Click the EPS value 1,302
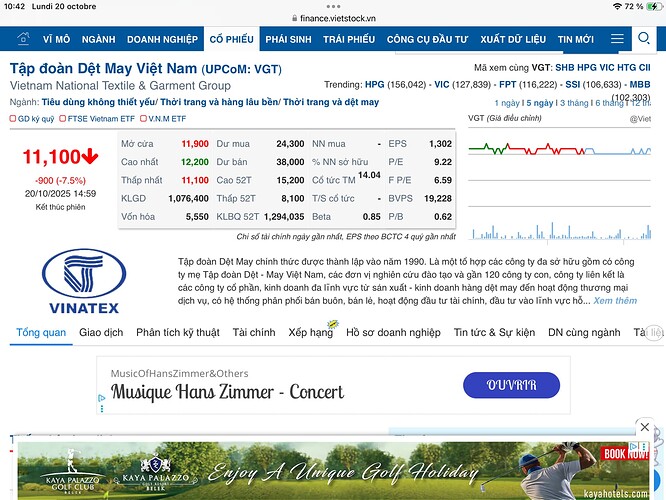The image size is (666, 500). [440, 144]
